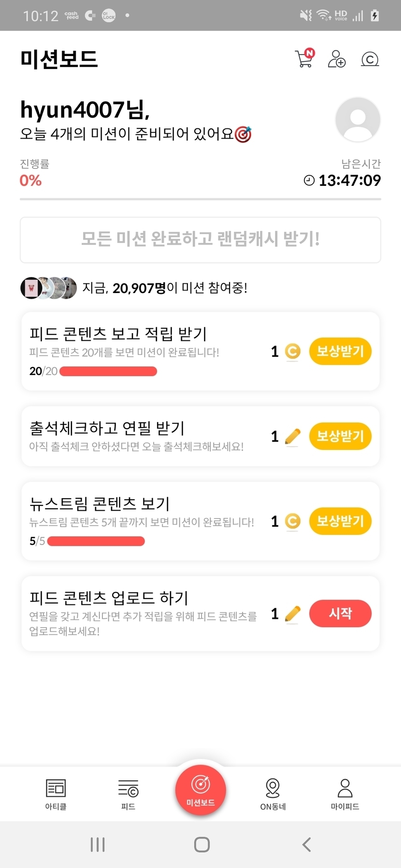Screen dimensions: 401x868
Task: Tap the add friend icon
Action: point(337,59)
